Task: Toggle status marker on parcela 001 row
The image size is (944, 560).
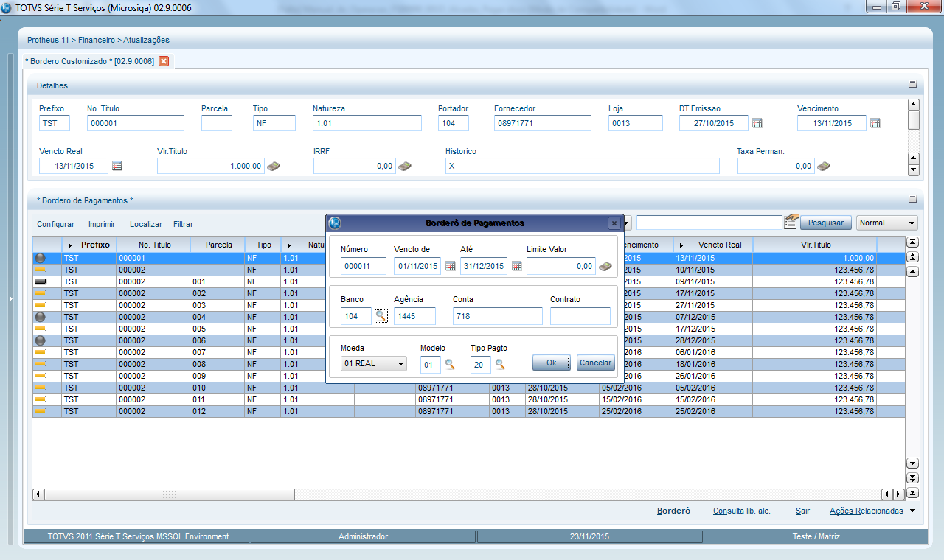Action: point(40,281)
